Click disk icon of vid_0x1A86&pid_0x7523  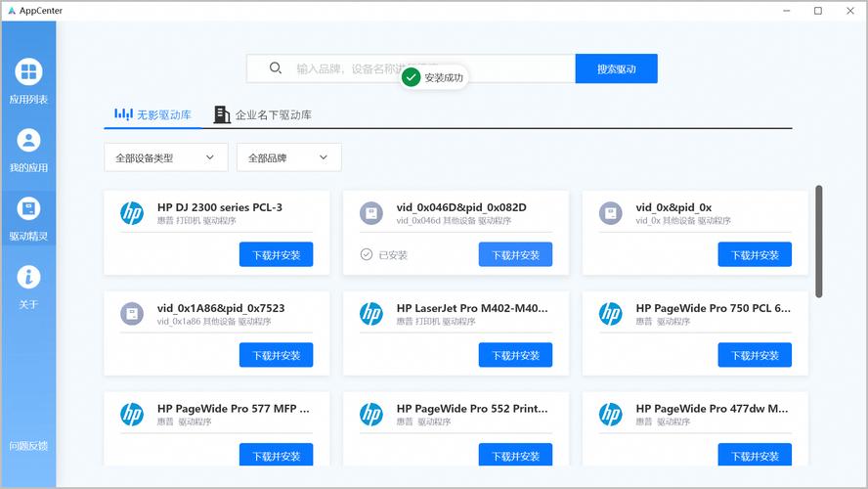pos(132,314)
